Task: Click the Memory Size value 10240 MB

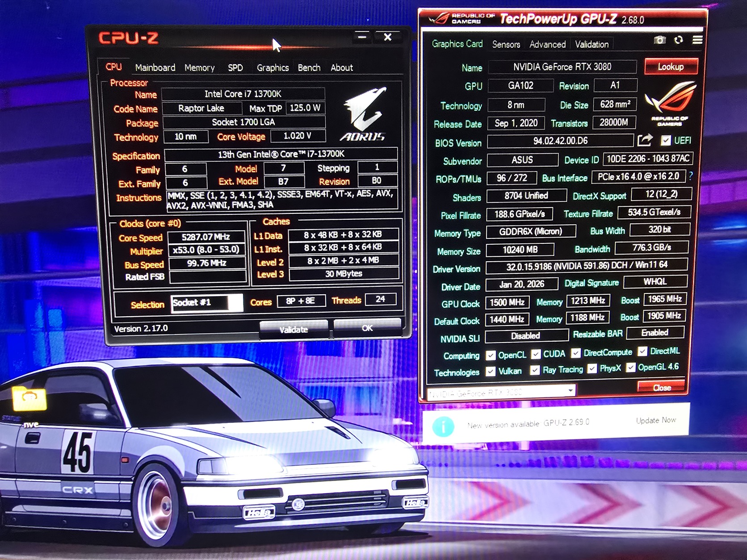Action: click(x=520, y=250)
